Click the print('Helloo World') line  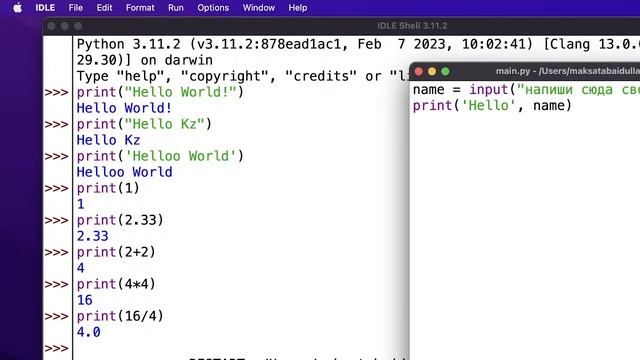(160, 156)
